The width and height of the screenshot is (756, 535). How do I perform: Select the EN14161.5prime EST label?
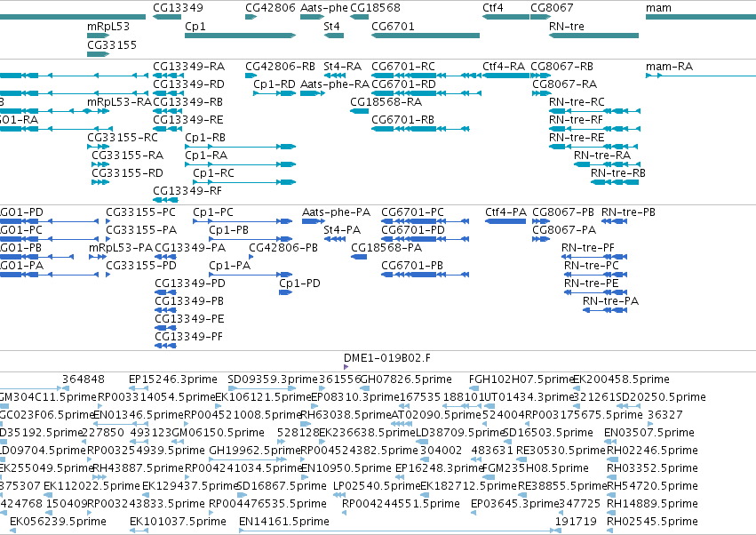pyautogui.click(x=284, y=522)
